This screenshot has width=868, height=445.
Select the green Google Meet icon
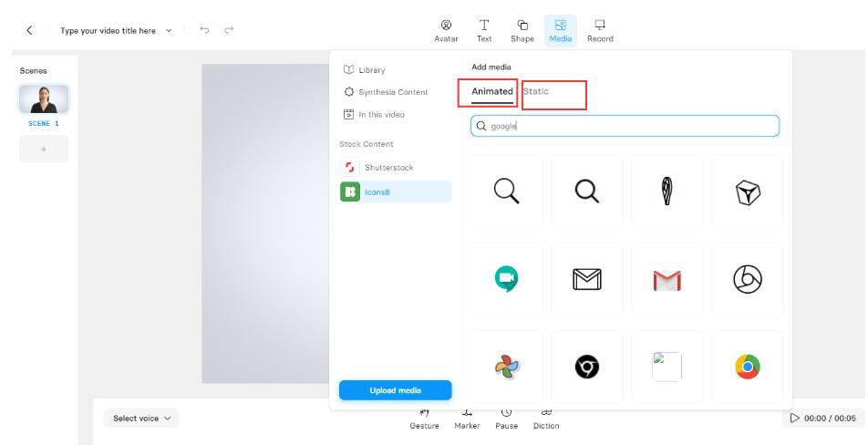click(x=507, y=279)
